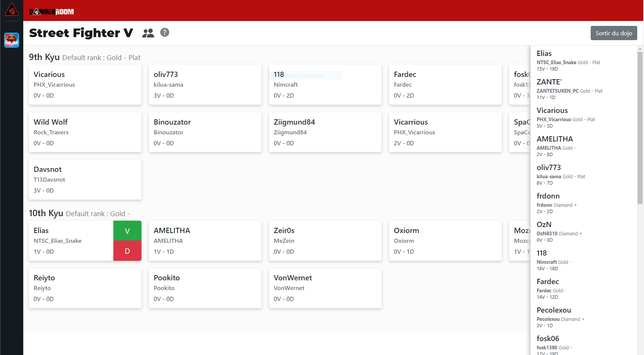Select the Reiyto player card
This screenshot has width=644, height=355.
[85, 288]
